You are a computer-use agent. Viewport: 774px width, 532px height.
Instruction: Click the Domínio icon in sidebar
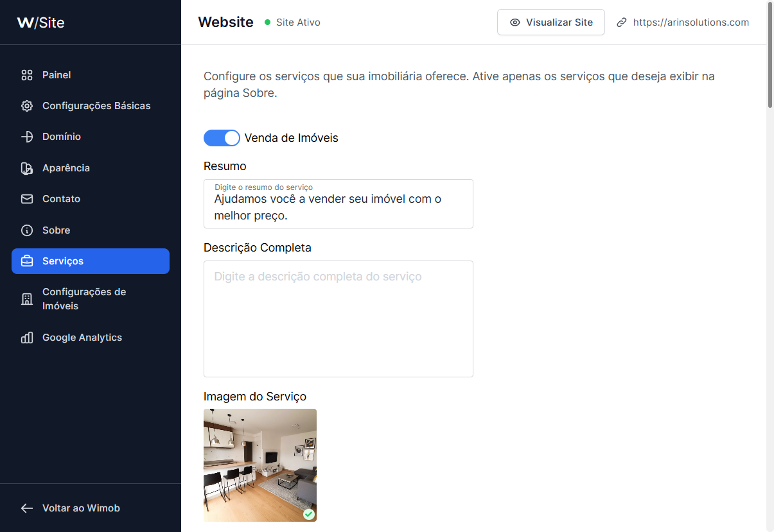coord(27,137)
